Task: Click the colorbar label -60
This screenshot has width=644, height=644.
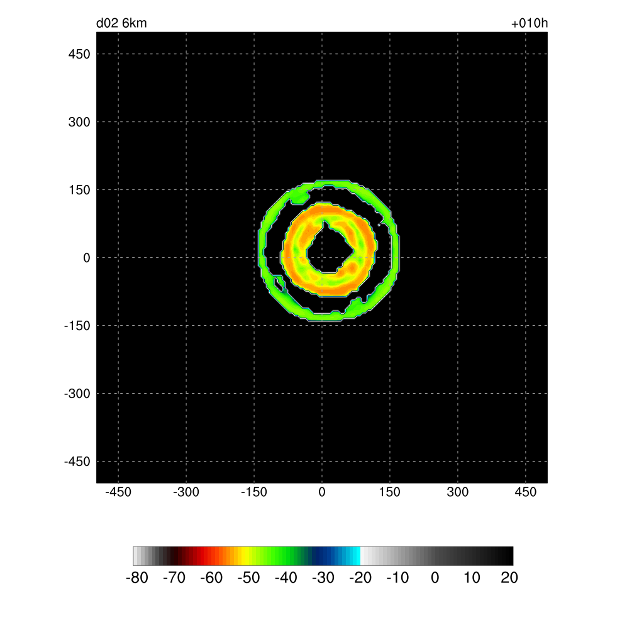Action: 211,578
